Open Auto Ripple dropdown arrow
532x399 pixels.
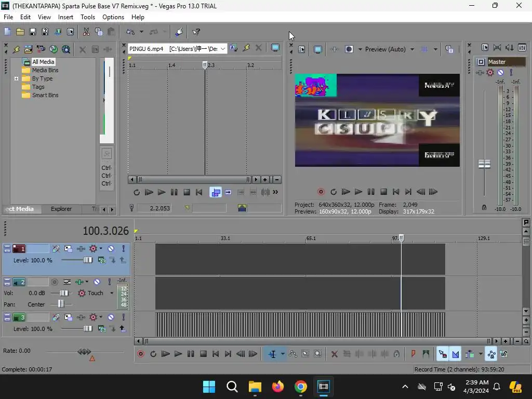[x=481, y=354]
